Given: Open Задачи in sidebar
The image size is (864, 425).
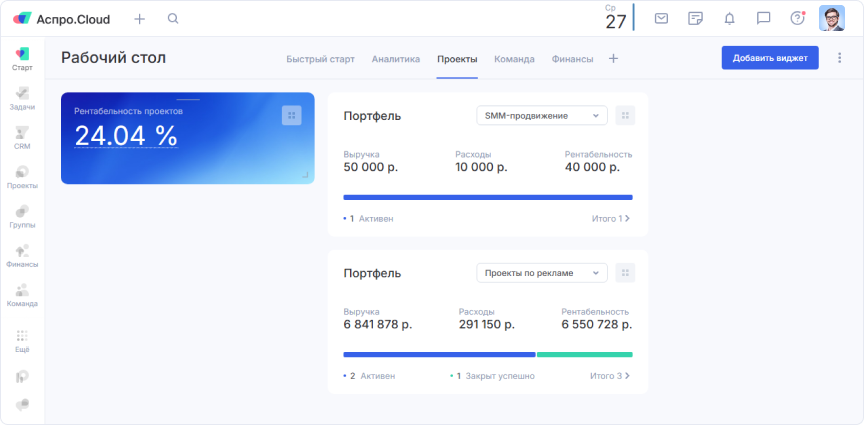Looking at the screenshot, I should (23, 99).
